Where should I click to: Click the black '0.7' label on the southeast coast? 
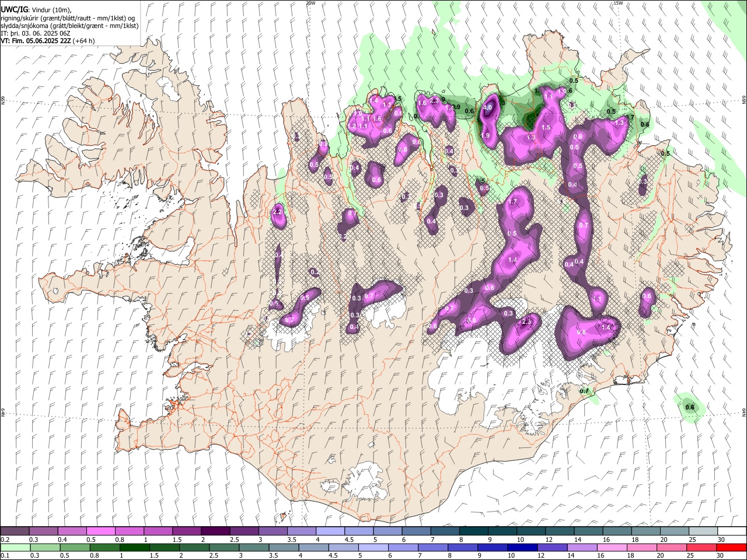(x=584, y=391)
